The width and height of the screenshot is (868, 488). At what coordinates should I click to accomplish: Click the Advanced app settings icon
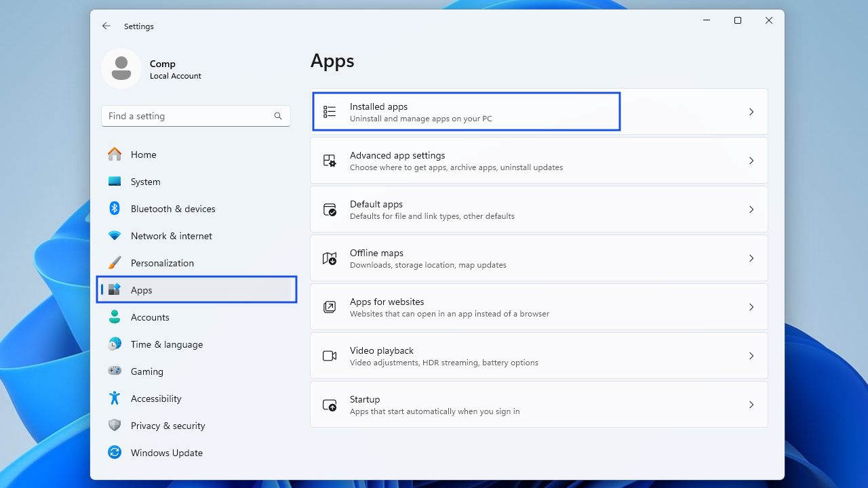330,161
